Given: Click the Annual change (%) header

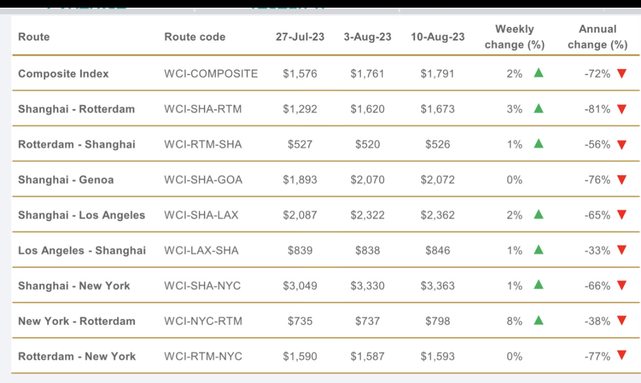Looking at the screenshot, I should coord(598,37).
